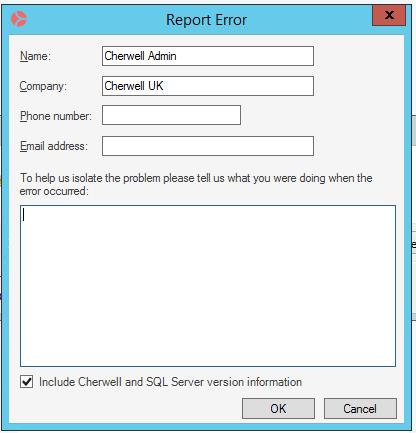Close the Report Error dialog
Screen dimensions: 416x433
point(389,15)
